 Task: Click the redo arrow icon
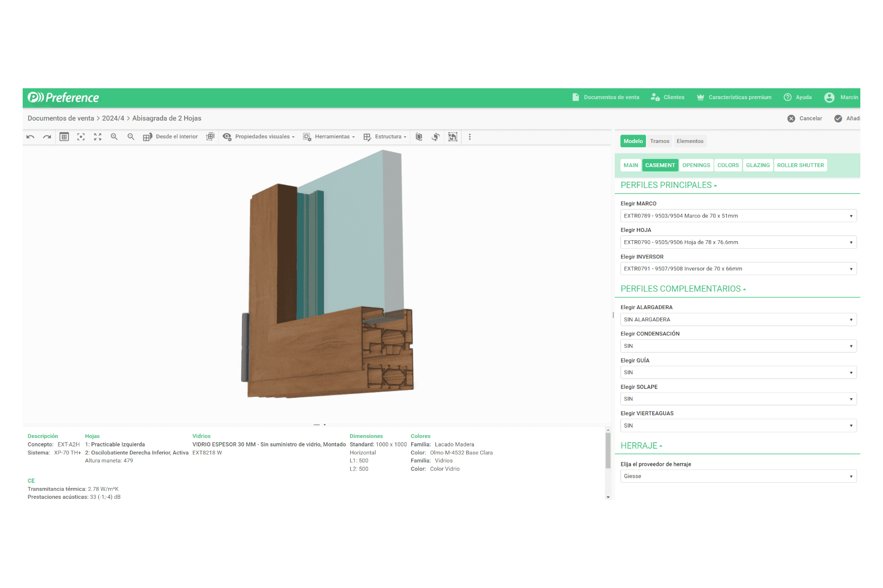coord(47,137)
